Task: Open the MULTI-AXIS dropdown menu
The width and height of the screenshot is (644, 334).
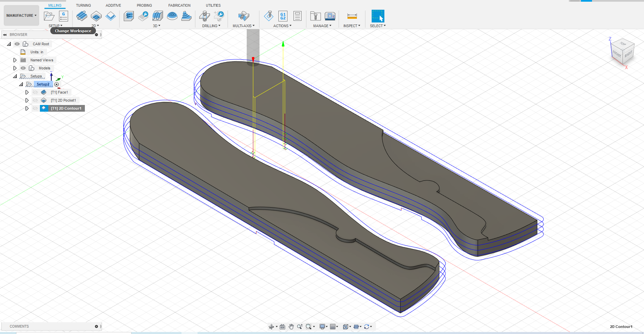Action: pyautogui.click(x=244, y=26)
